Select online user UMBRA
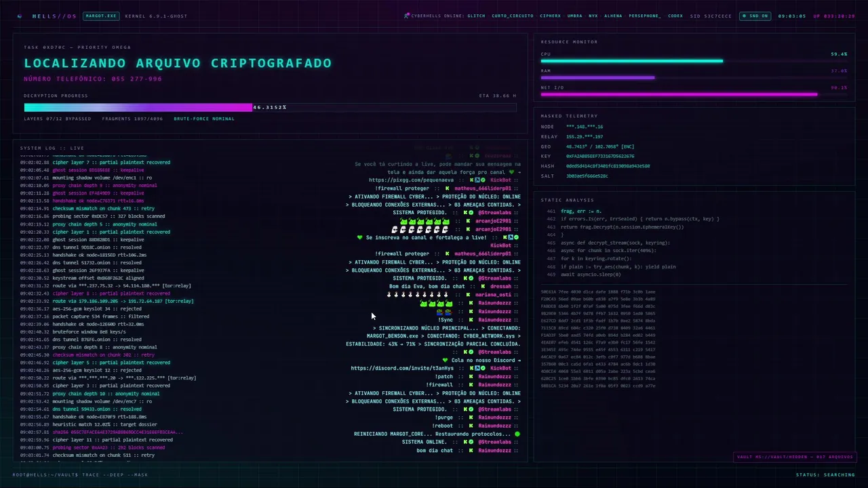Image resolution: width=868 pixels, height=488 pixels. [574, 16]
